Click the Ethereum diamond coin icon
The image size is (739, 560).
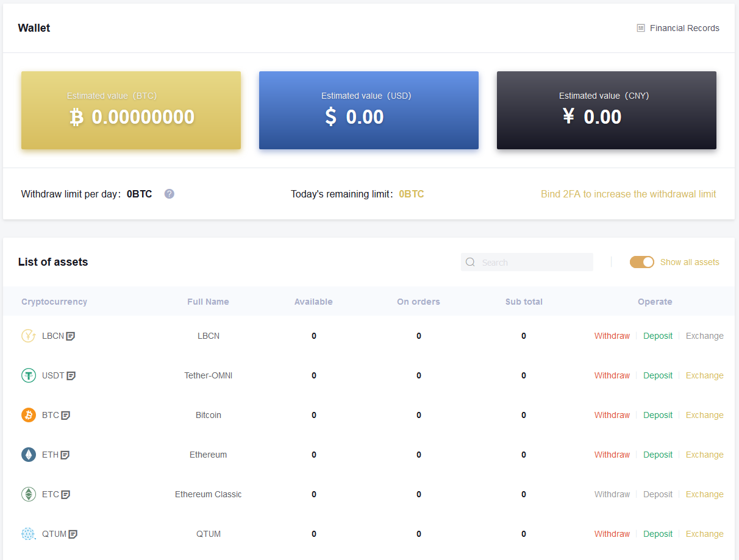(x=29, y=455)
